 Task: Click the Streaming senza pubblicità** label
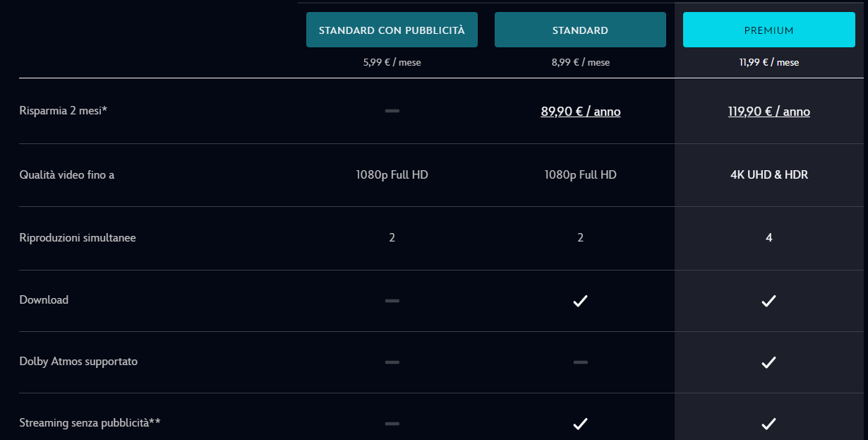[x=90, y=423]
